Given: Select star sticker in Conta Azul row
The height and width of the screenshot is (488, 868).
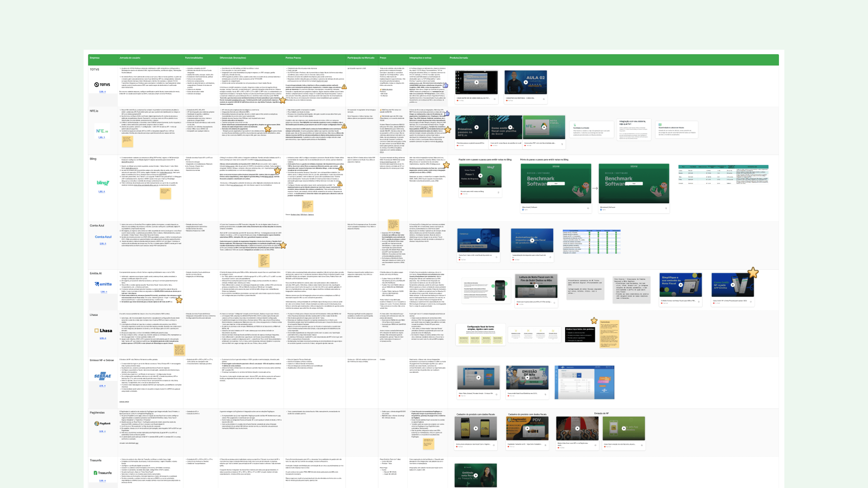Looking at the screenshot, I should [283, 245].
